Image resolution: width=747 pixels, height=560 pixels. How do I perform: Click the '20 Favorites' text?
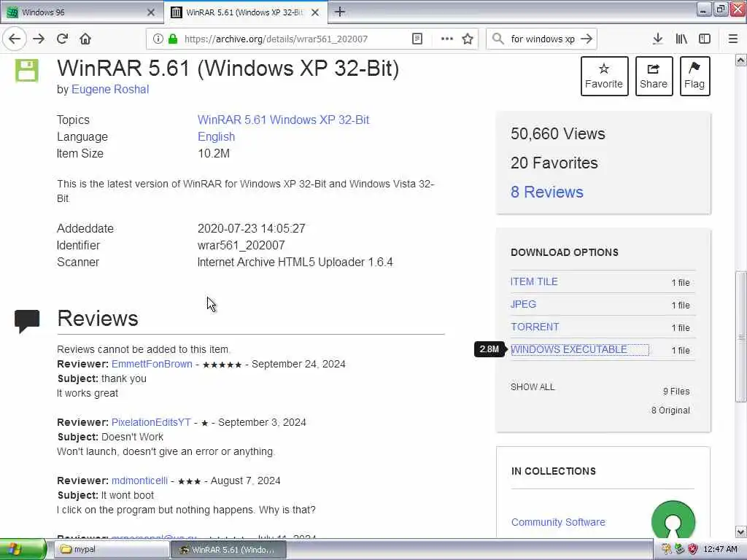point(554,163)
